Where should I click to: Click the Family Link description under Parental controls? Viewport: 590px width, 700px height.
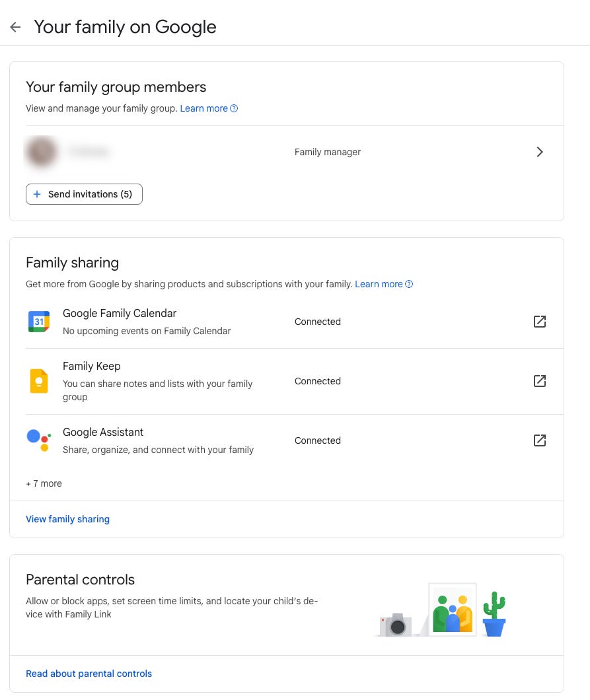tap(172, 608)
